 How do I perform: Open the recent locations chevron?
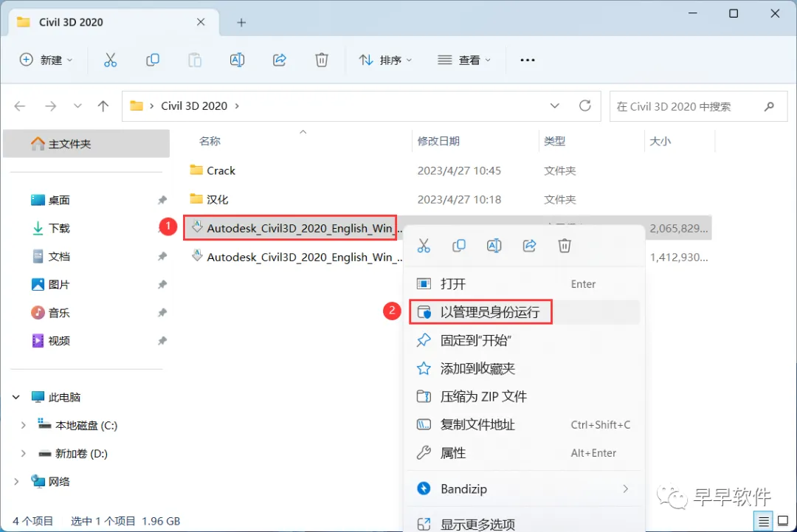click(x=77, y=106)
